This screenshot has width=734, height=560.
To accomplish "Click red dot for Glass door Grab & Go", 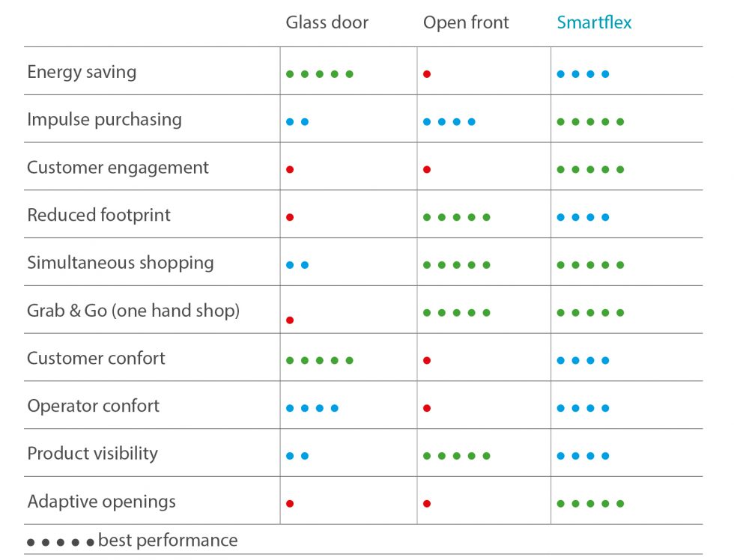I will (x=290, y=320).
